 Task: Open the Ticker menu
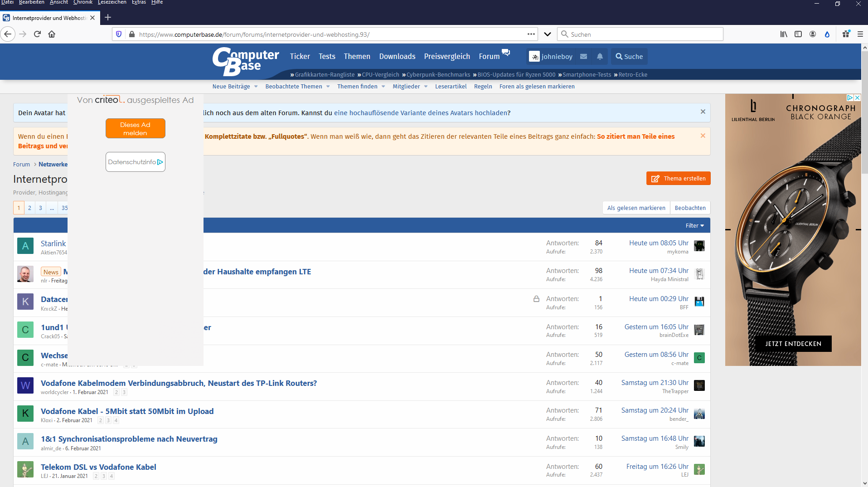tap(300, 56)
